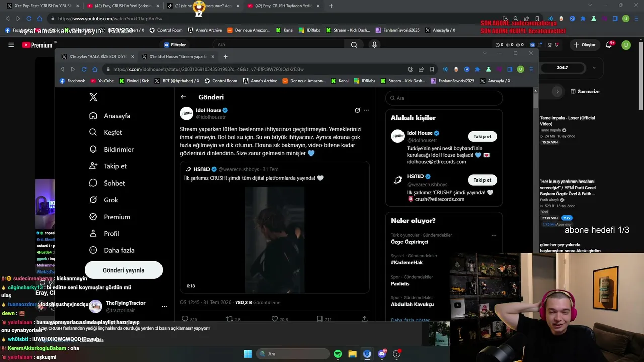Start YouTube voice search with microphone
The image size is (644, 362).
(x=374, y=45)
